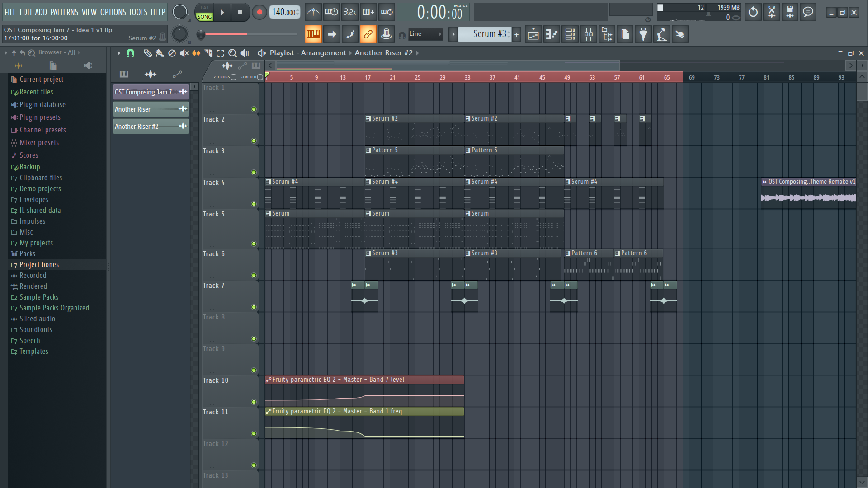Stop playback with the Stop button
Viewport: 868px width, 488px height.
click(240, 13)
